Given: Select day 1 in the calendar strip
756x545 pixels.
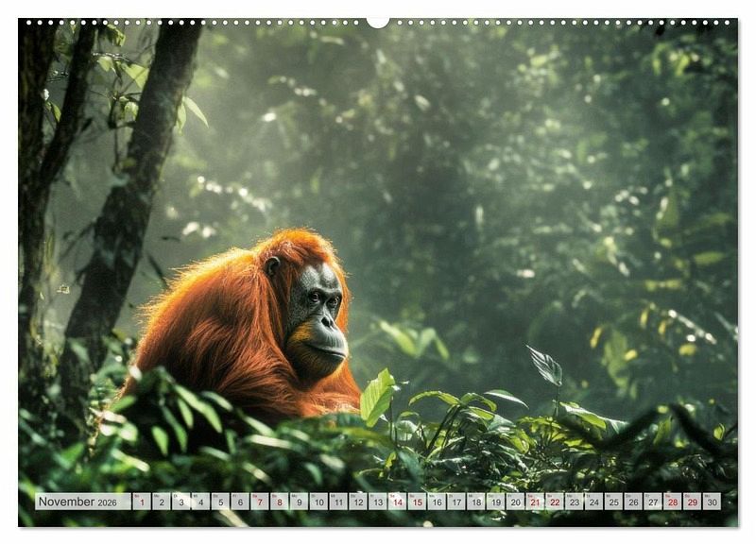Looking at the screenshot, I should coord(142,502).
